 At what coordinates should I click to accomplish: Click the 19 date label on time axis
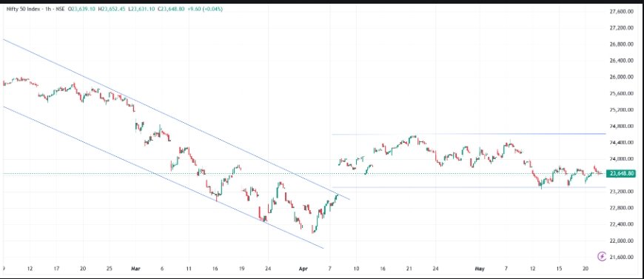[x=241, y=269]
